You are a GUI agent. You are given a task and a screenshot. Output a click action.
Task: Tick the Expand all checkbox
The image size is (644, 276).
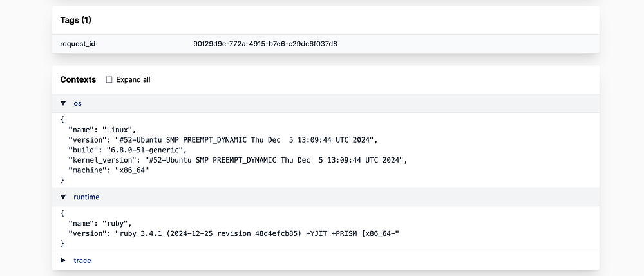109,80
